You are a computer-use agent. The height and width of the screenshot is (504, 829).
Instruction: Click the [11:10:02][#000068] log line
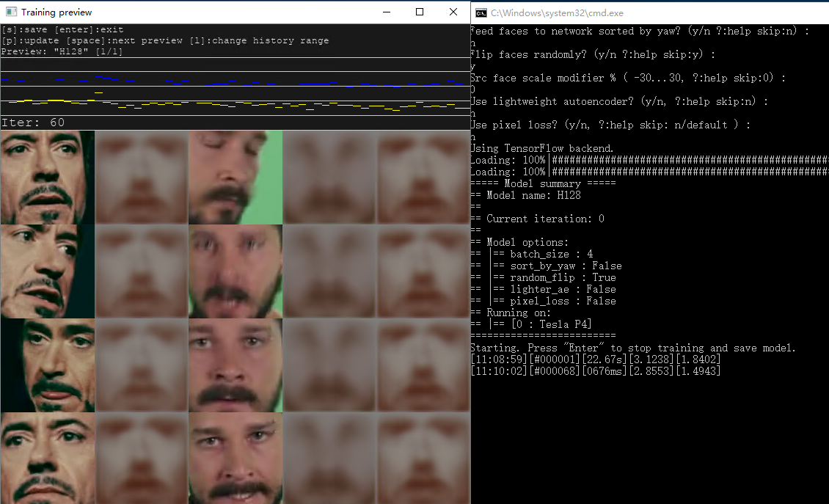click(596, 370)
